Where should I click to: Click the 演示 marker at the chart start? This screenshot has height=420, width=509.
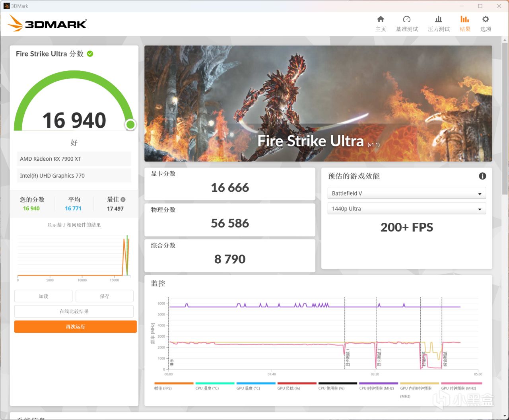click(x=172, y=363)
